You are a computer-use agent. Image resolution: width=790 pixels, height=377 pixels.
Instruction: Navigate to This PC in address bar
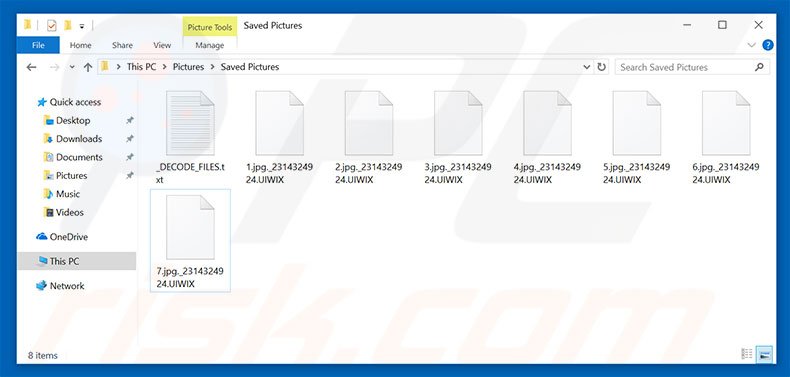[142, 67]
